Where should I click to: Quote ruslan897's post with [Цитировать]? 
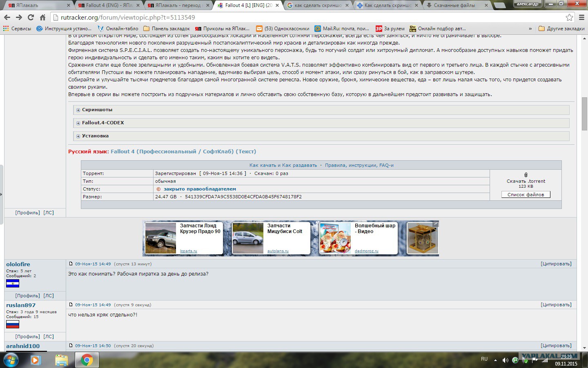[x=556, y=305]
